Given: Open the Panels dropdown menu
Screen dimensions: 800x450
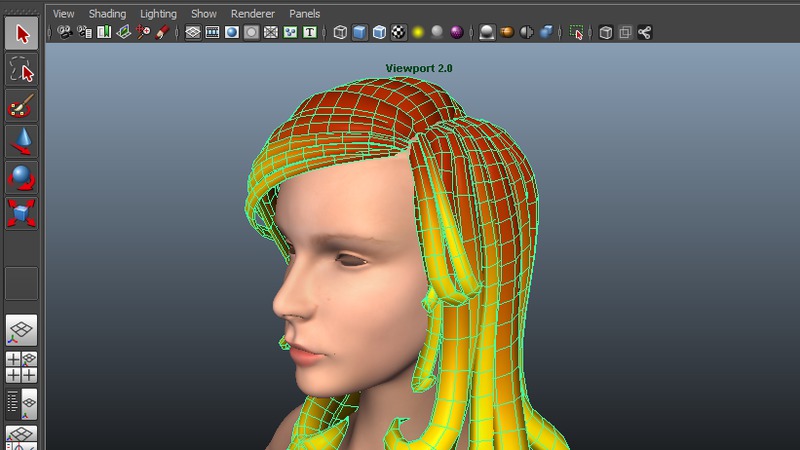Looking at the screenshot, I should 305,14.
